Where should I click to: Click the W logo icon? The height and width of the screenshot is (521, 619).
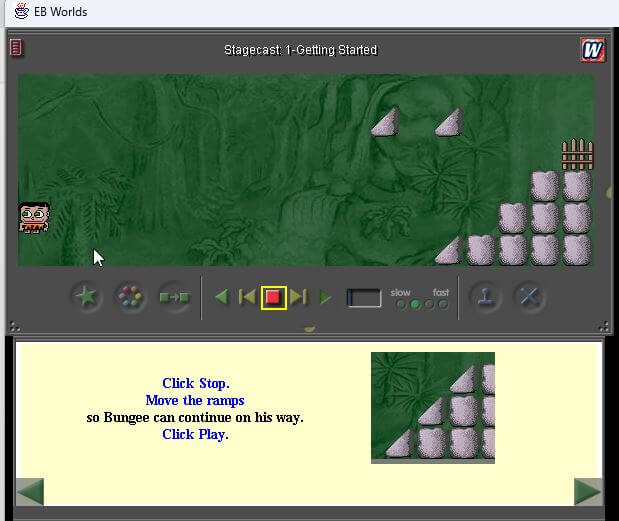[592, 50]
